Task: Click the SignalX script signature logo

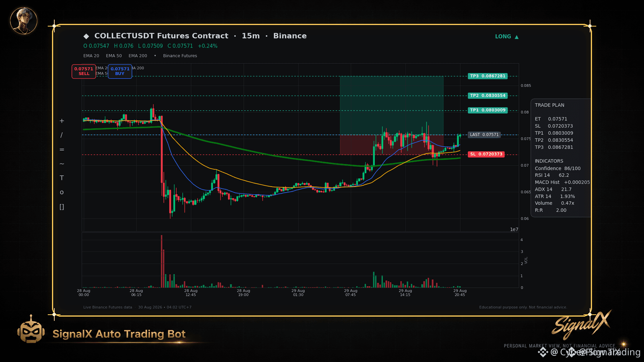Action: click(582, 325)
